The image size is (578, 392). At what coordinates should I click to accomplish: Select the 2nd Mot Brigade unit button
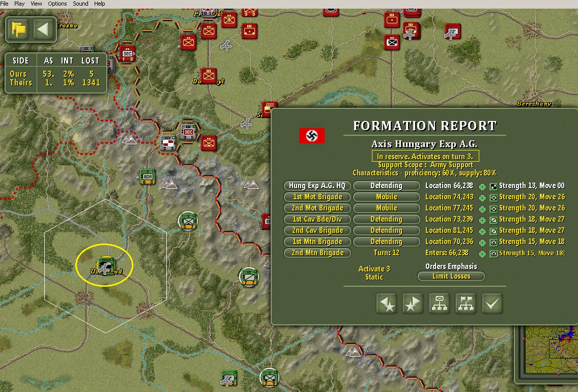click(x=317, y=208)
